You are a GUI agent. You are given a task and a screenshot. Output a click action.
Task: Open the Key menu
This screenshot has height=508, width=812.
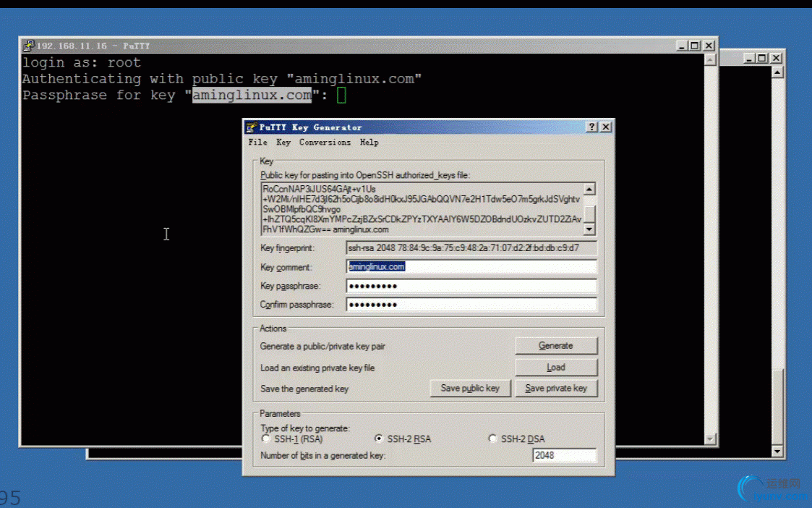pos(283,142)
